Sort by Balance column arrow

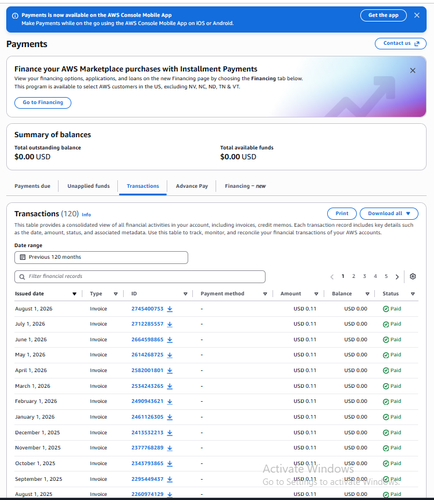point(367,294)
